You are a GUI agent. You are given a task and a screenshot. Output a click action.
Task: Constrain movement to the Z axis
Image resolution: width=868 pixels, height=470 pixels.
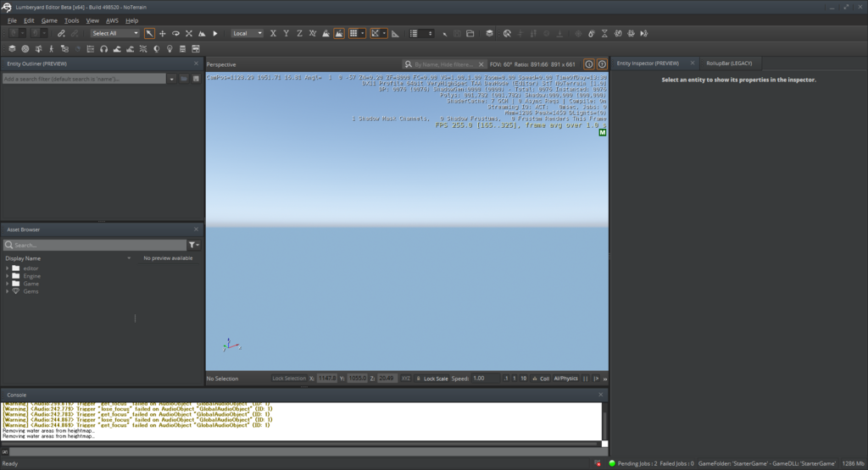pos(299,34)
